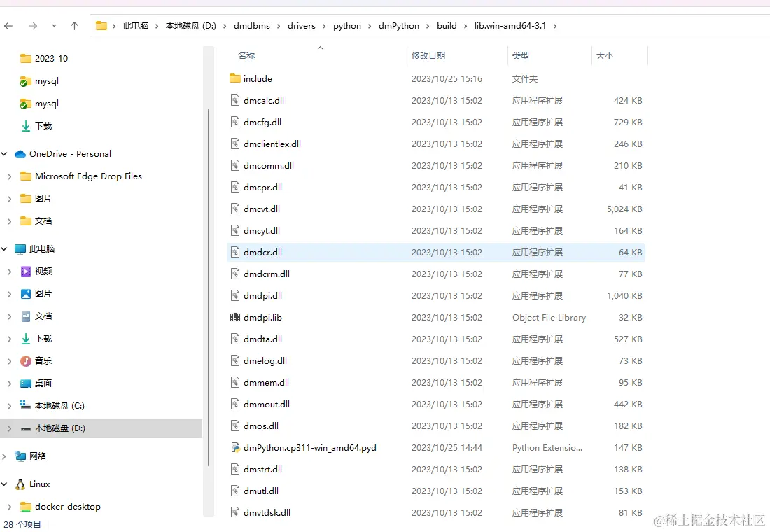Screen dimensions: 770x532
Task: Click the dmos.dll file name
Action: [261, 426]
